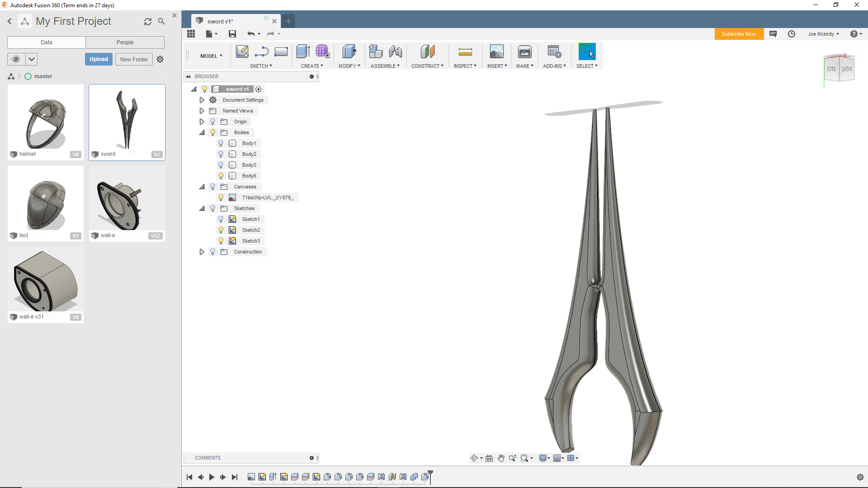The height and width of the screenshot is (488, 868).
Task: Collapse the Bodies folder
Action: point(202,132)
